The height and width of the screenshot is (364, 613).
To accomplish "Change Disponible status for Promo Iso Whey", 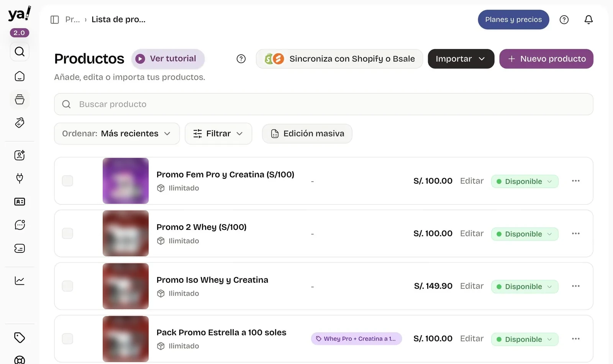I will (x=524, y=287).
